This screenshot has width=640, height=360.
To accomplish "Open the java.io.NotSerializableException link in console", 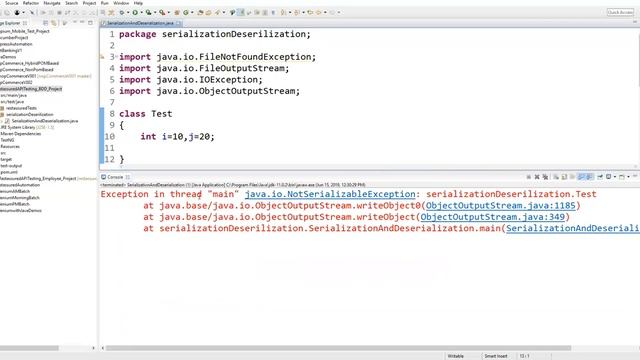I will [330, 194].
